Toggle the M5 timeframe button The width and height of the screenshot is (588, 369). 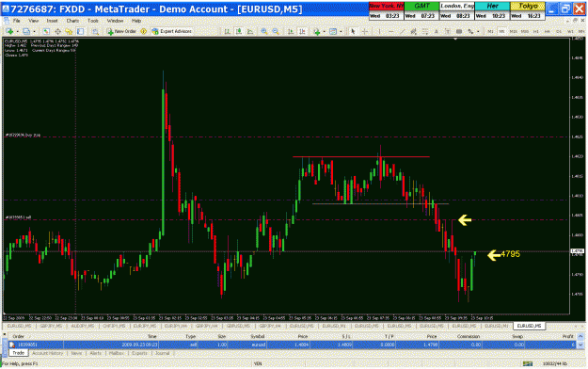coord(501,31)
